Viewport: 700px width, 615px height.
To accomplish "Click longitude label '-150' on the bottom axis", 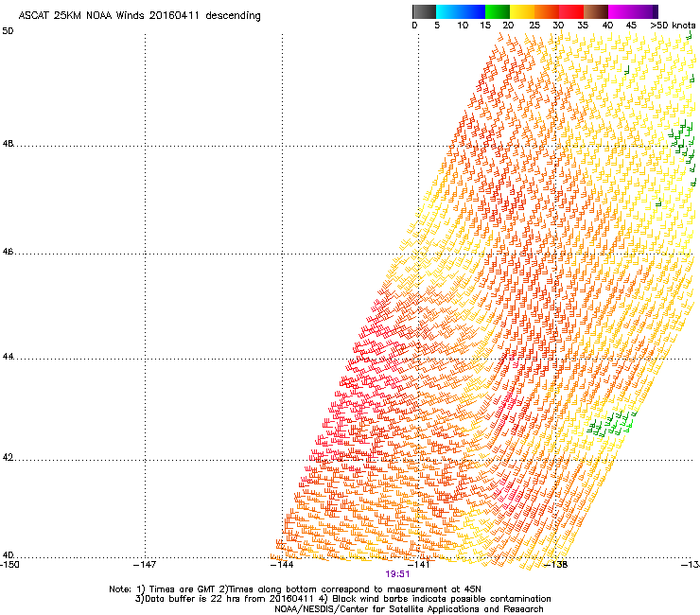I will click(x=9, y=565).
